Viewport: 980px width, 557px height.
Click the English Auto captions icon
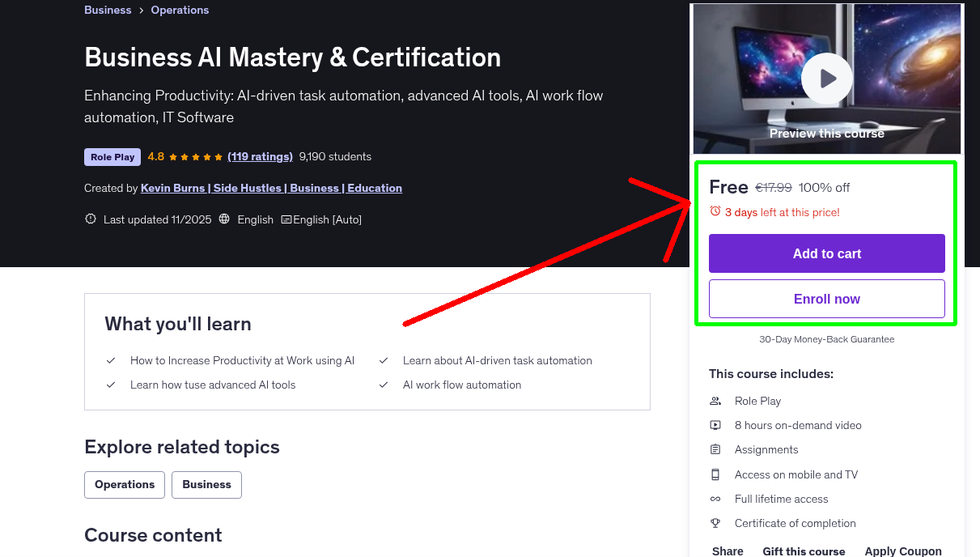286,219
